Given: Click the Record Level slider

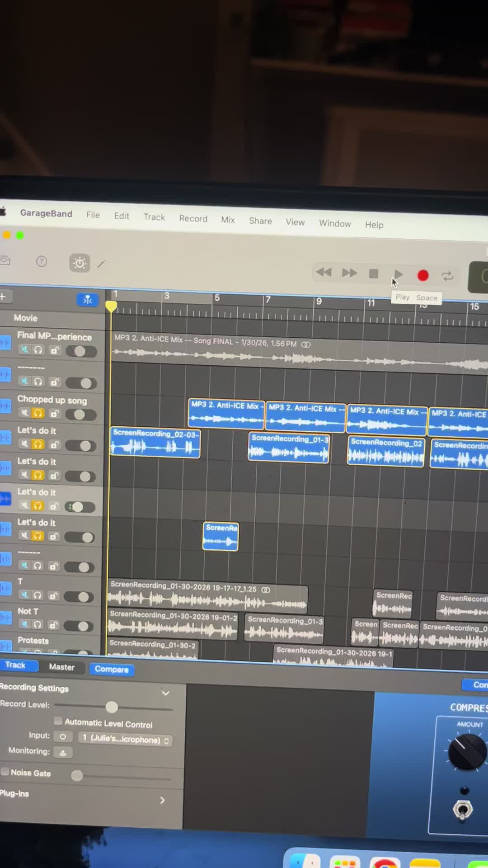Looking at the screenshot, I should click(113, 707).
